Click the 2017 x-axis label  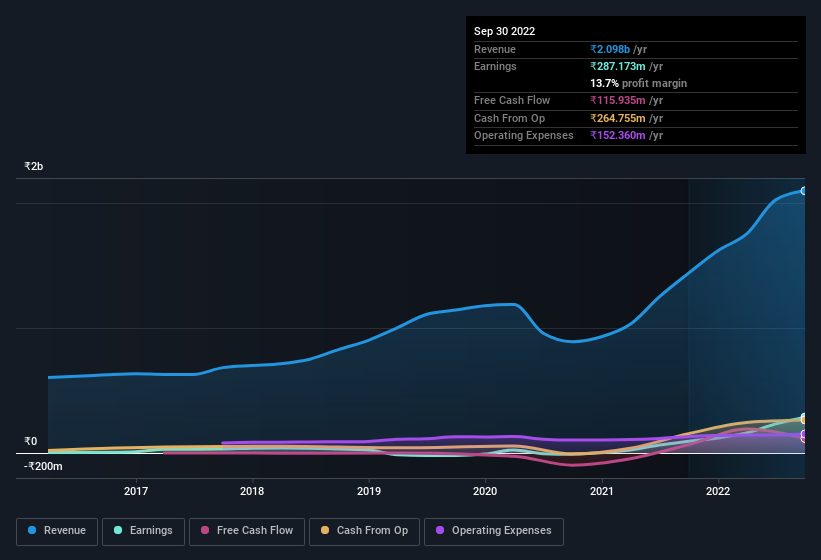coord(136,491)
